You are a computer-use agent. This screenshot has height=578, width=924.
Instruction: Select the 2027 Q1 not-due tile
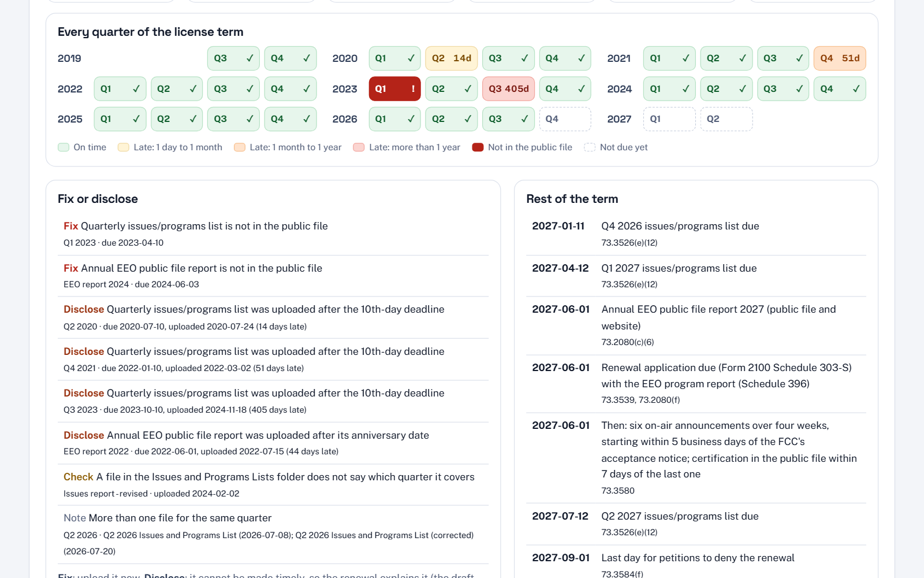[669, 119]
